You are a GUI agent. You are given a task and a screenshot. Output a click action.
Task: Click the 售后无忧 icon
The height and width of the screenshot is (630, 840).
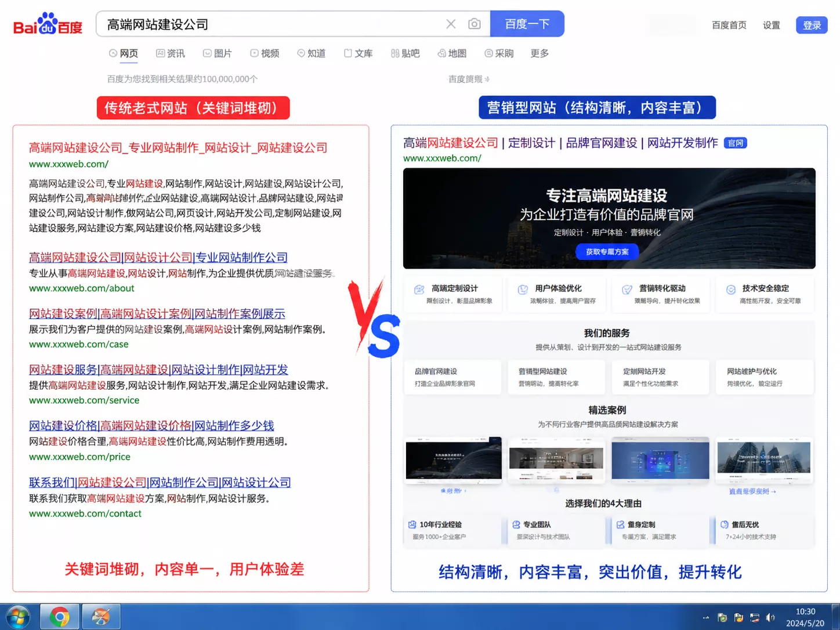point(725,524)
